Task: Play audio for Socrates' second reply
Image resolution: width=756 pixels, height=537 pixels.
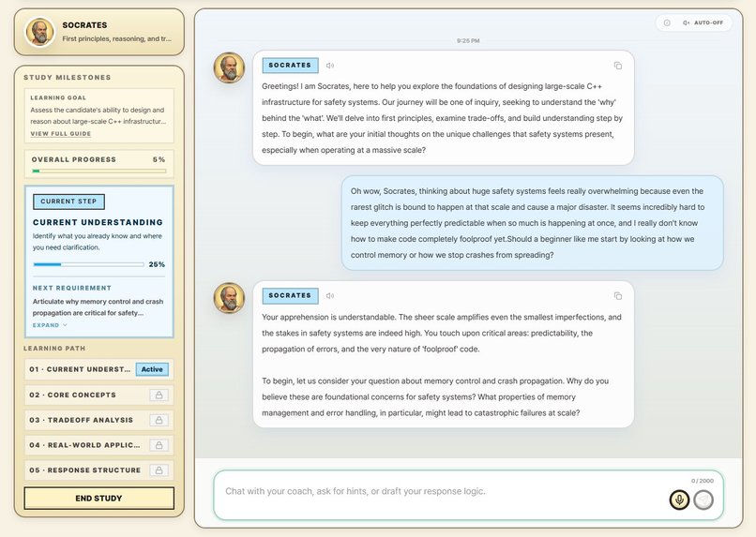Action: point(330,296)
